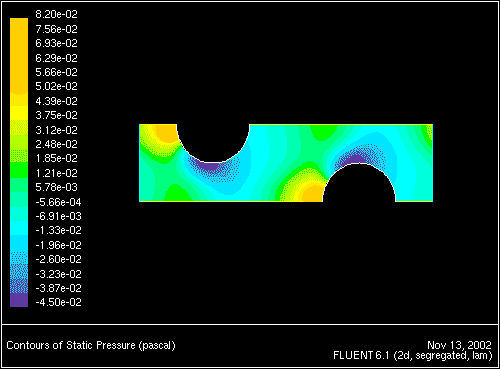Click the 3.12e-02 legend label

pos(56,130)
